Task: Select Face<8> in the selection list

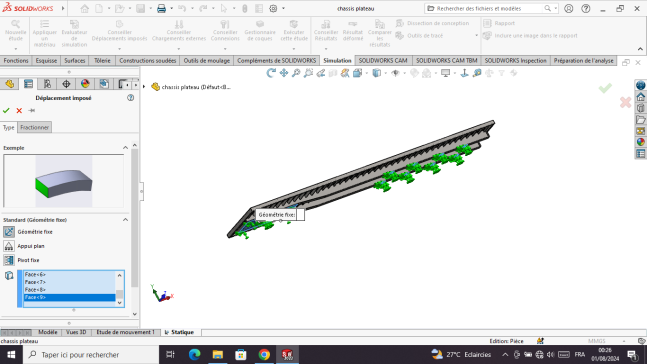Action: pyautogui.click(x=69, y=290)
